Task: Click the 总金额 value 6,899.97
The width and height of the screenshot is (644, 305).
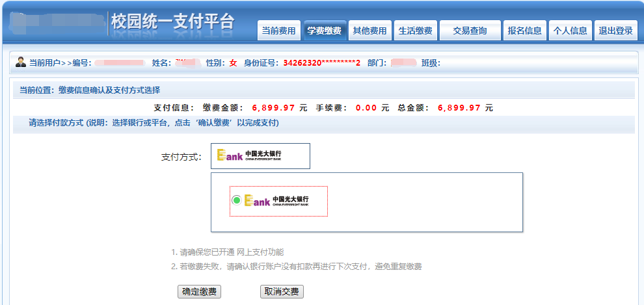Action: (459, 108)
